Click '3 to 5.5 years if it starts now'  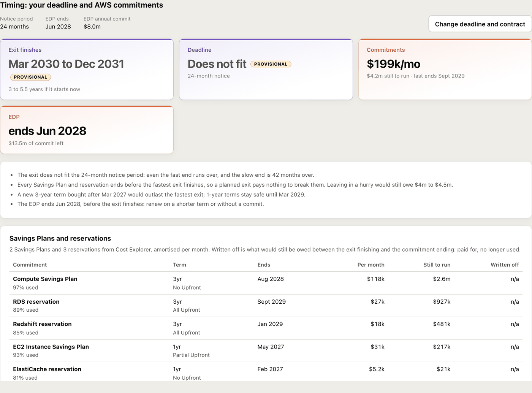(44, 89)
